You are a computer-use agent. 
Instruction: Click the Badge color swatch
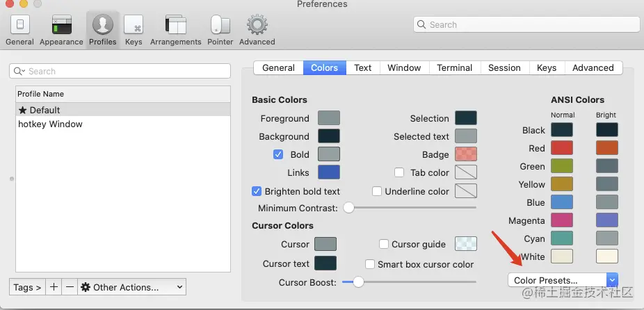click(x=466, y=154)
